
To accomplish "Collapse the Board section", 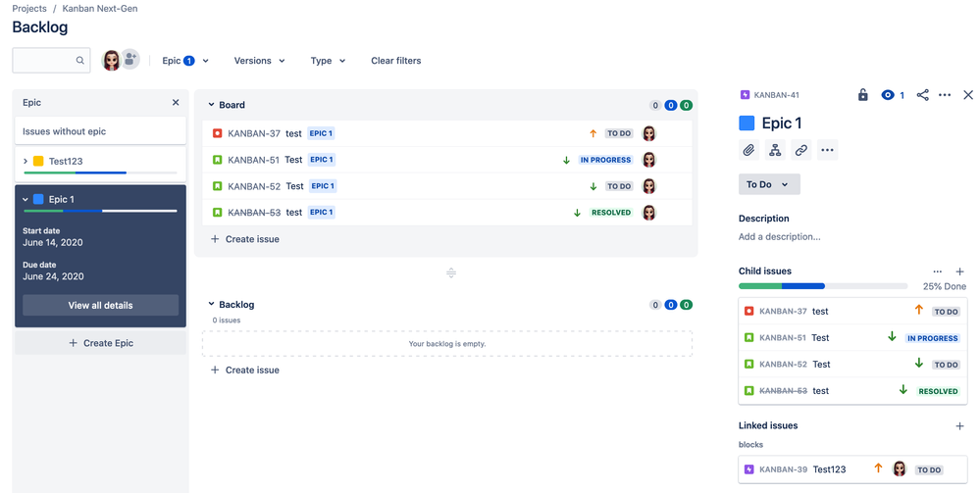I will coord(211,105).
